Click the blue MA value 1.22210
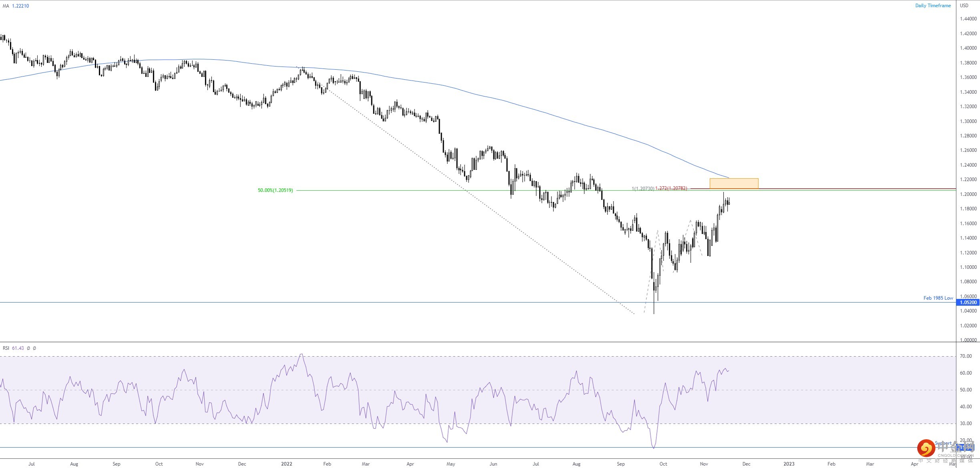This screenshot has height=468, width=980. click(x=20, y=6)
